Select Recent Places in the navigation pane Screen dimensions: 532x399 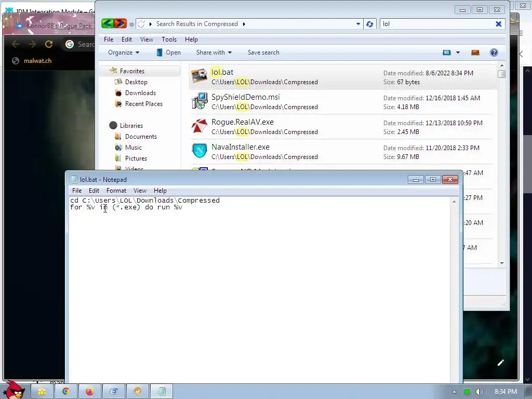143,103
